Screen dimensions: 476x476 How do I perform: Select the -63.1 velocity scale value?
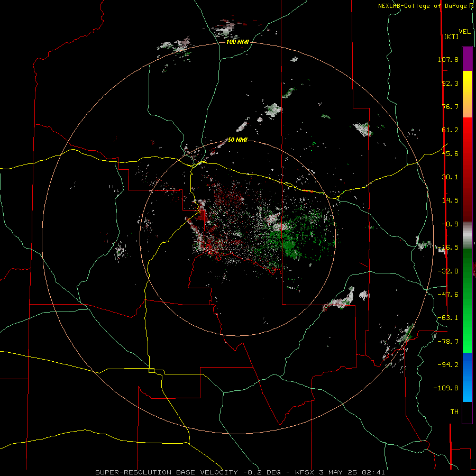coord(448,318)
